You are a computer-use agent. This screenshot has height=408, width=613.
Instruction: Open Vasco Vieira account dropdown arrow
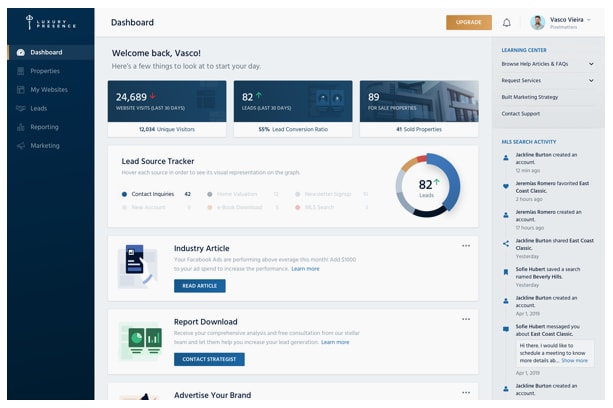[589, 20]
